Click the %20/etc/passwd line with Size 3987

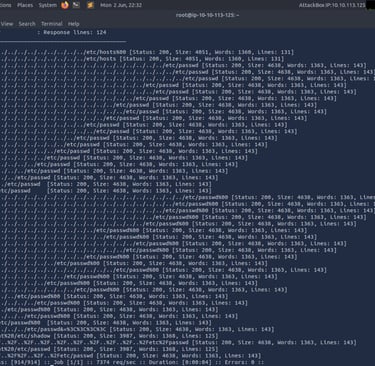point(109,349)
